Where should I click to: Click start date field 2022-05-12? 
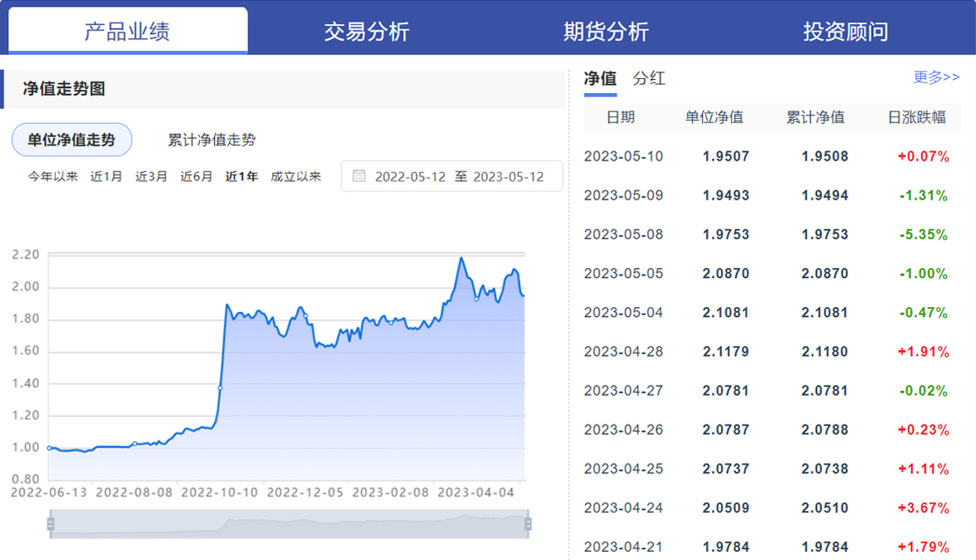410,176
